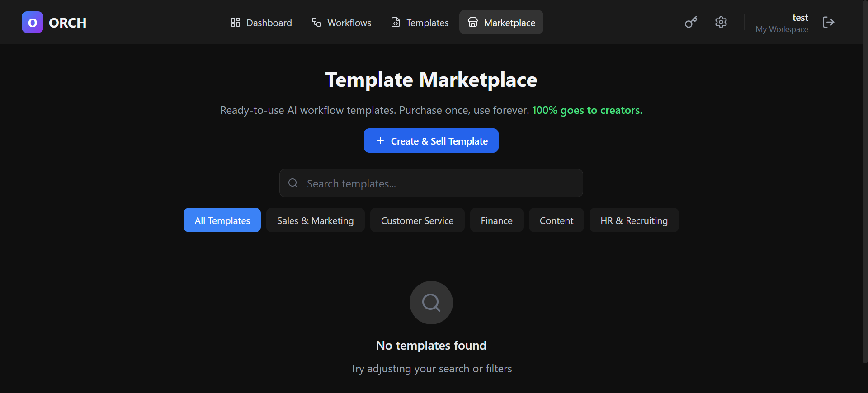Image resolution: width=868 pixels, height=393 pixels.
Task: Click the 'No templates found' message
Action: tap(431, 345)
